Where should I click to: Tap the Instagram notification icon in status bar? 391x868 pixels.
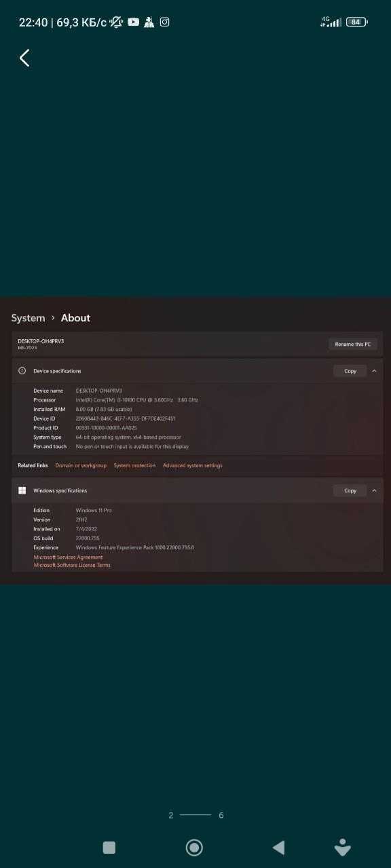click(164, 22)
